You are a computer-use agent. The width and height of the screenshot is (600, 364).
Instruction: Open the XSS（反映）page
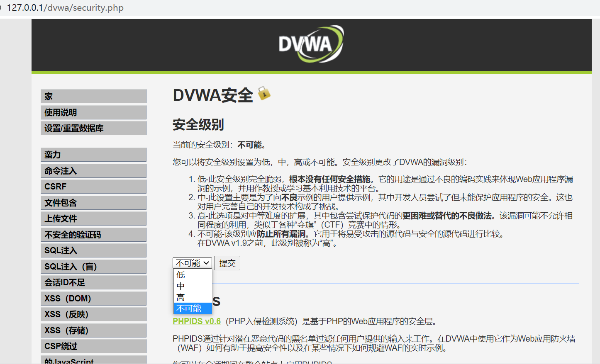coord(93,314)
